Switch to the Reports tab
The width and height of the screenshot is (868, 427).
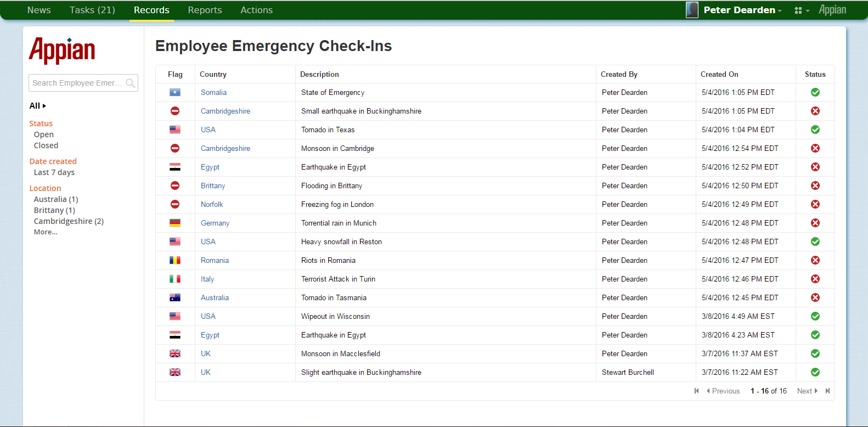pyautogui.click(x=205, y=10)
